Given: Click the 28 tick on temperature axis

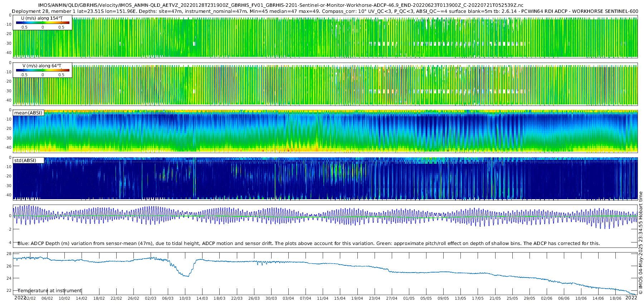Looking at the screenshot, I should 9,254.
